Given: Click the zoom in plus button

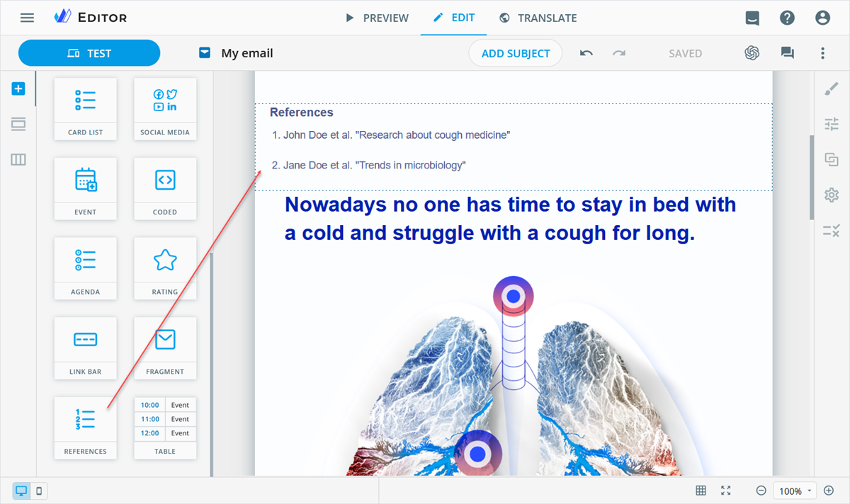Looking at the screenshot, I should coord(829,491).
